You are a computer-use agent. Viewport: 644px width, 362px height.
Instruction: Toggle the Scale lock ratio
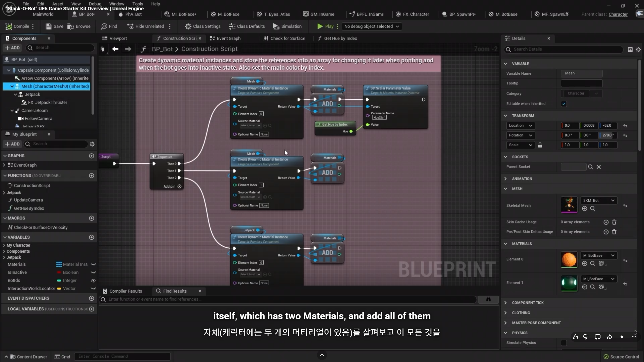[x=540, y=145]
